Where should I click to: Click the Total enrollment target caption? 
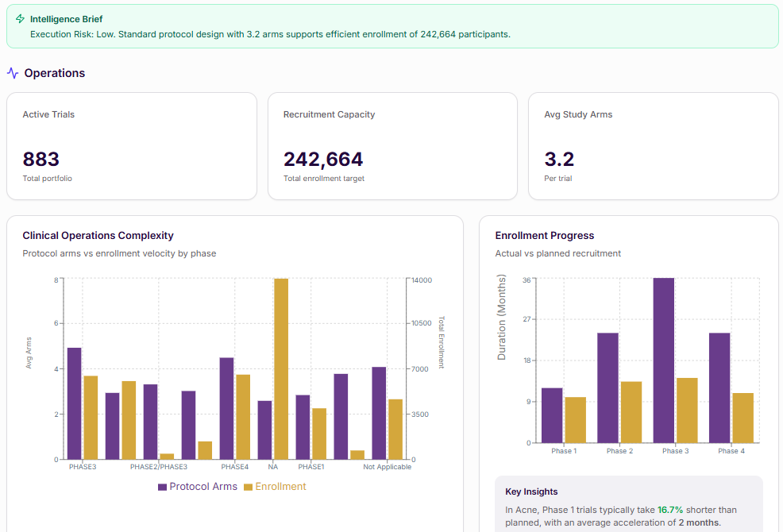click(x=324, y=179)
